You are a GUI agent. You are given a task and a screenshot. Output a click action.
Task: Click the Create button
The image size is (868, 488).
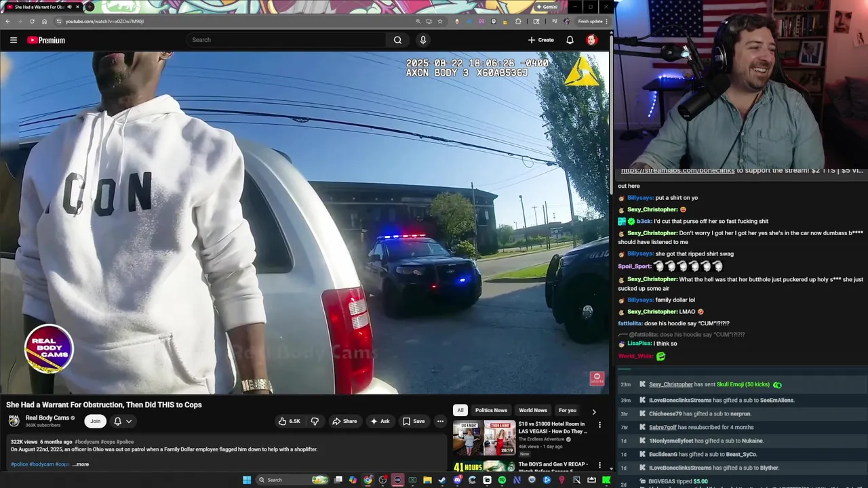pos(541,40)
